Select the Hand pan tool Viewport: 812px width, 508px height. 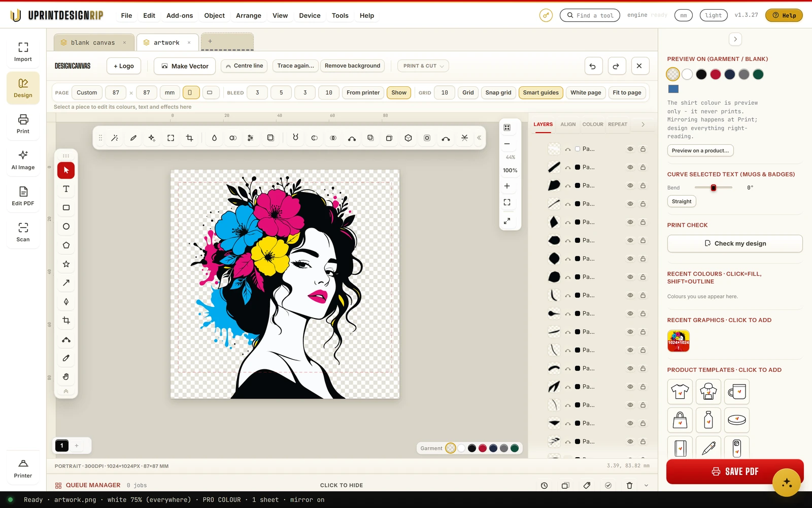click(x=66, y=377)
